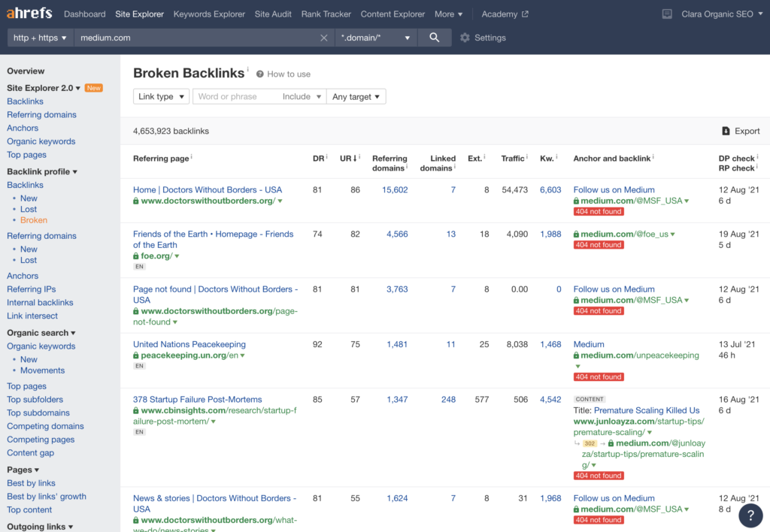Click the Referring page info icon

tap(192, 156)
